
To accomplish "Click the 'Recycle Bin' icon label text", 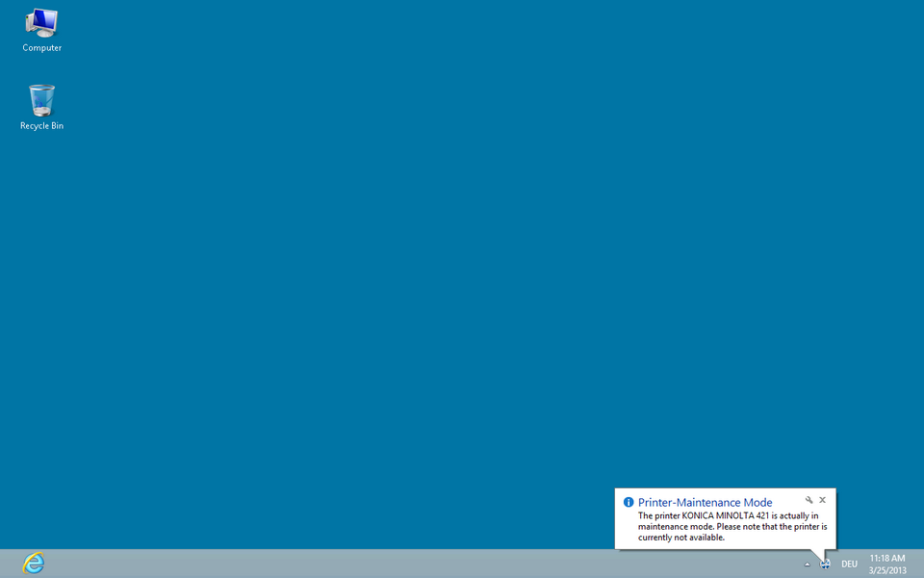I will pyautogui.click(x=41, y=126).
